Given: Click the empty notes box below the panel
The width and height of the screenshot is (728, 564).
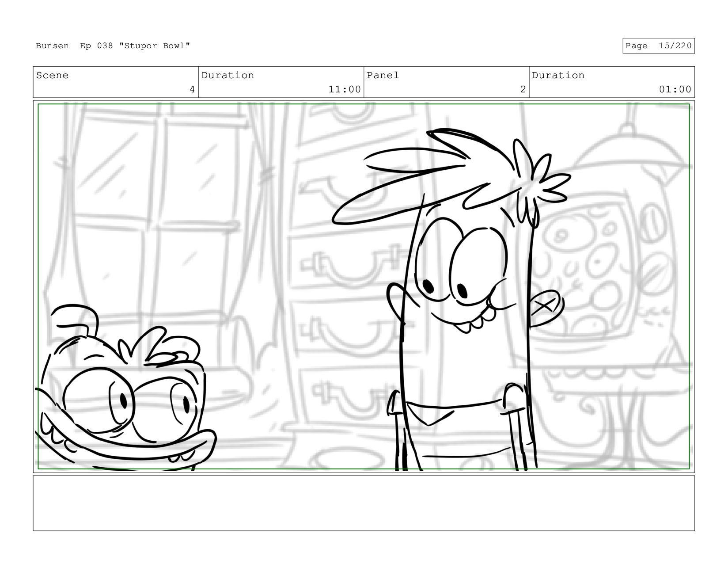Looking at the screenshot, I should click(364, 503).
